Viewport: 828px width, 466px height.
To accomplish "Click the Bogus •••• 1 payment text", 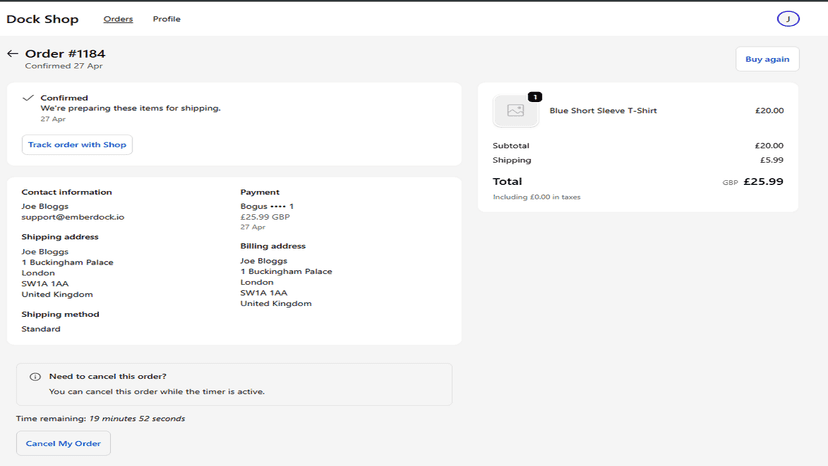I will click(x=267, y=206).
